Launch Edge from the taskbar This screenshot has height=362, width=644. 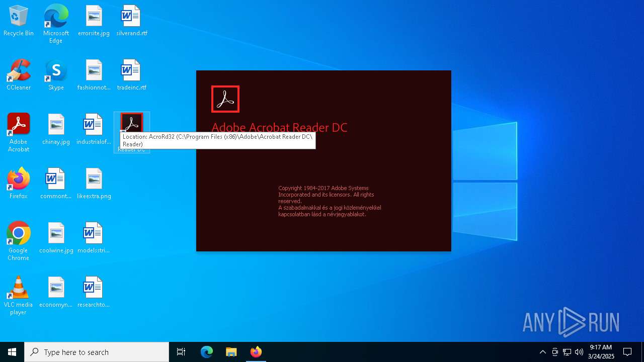[x=207, y=352]
